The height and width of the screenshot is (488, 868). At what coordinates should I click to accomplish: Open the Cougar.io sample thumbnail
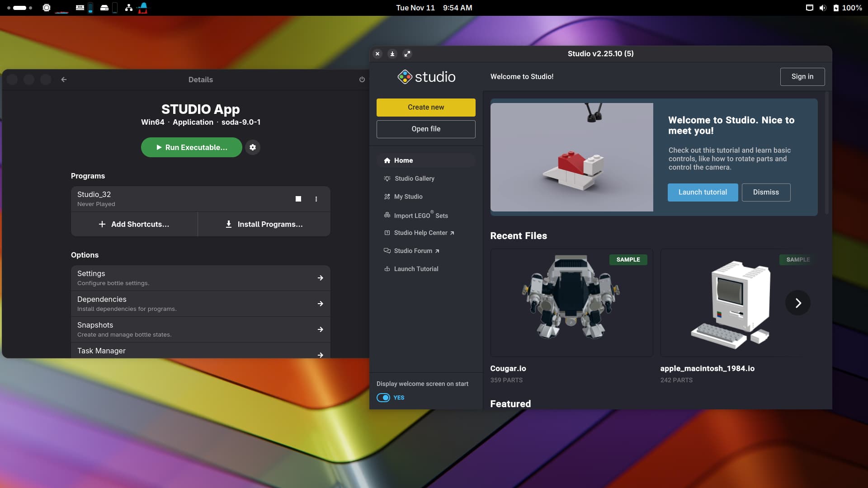coord(571,303)
